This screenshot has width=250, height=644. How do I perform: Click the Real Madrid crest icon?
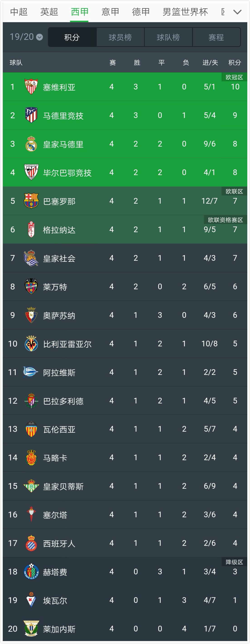click(31, 144)
